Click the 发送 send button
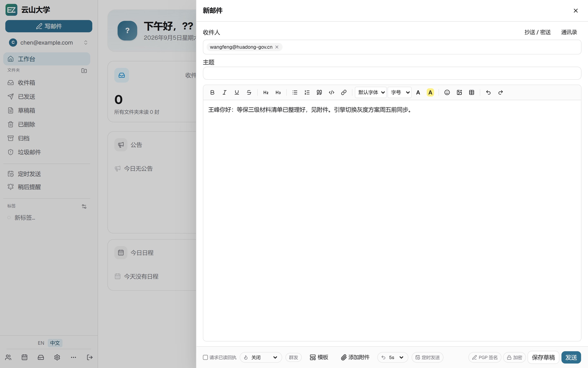This screenshot has width=588, height=368. click(x=571, y=358)
